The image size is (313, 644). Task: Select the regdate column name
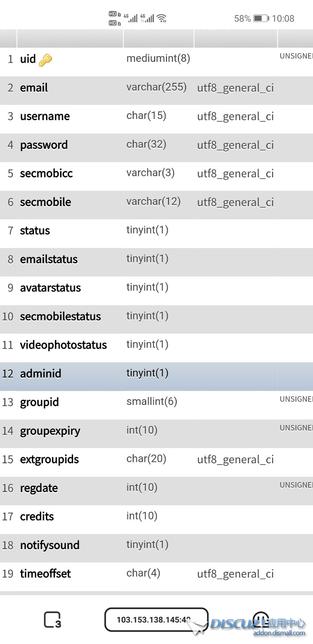pyautogui.click(x=39, y=488)
